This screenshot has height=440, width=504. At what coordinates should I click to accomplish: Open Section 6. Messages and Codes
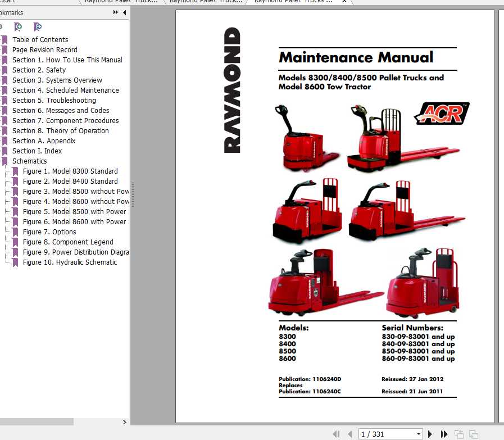point(61,111)
